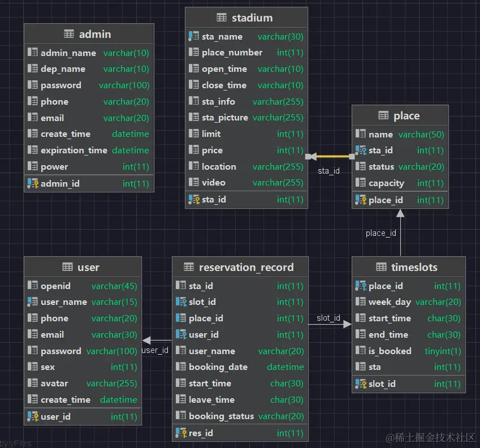The image size is (480, 448).
Task: Select the avatar column in user table
Action: point(83,384)
